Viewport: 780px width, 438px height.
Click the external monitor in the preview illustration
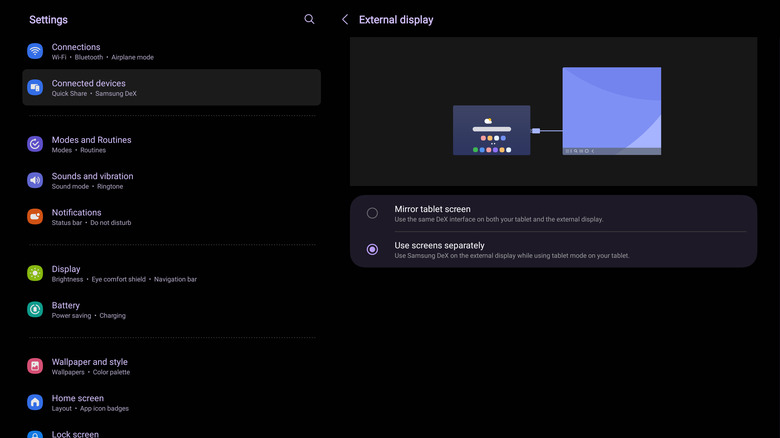pyautogui.click(x=611, y=109)
